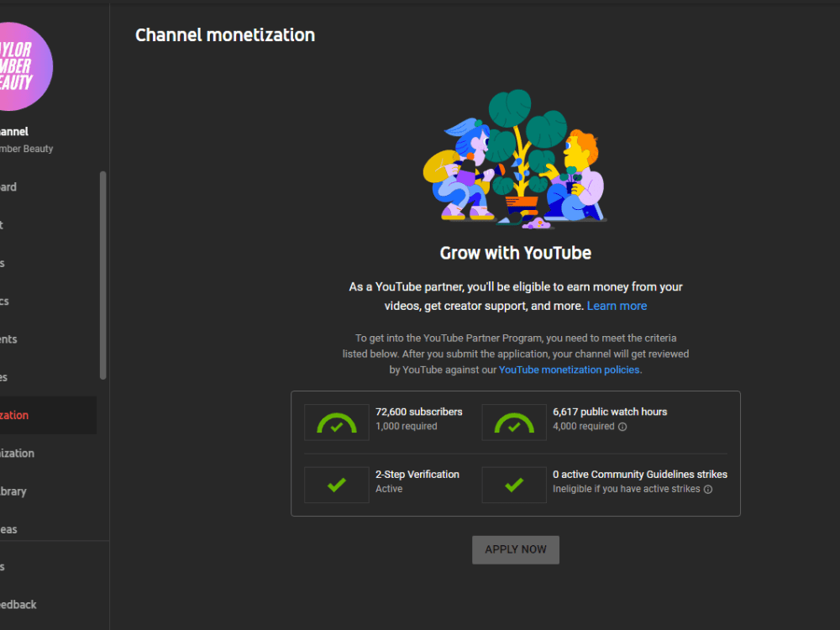Click the Community Guidelines strikes checkmark icon
The image size is (840, 630).
pos(514,485)
